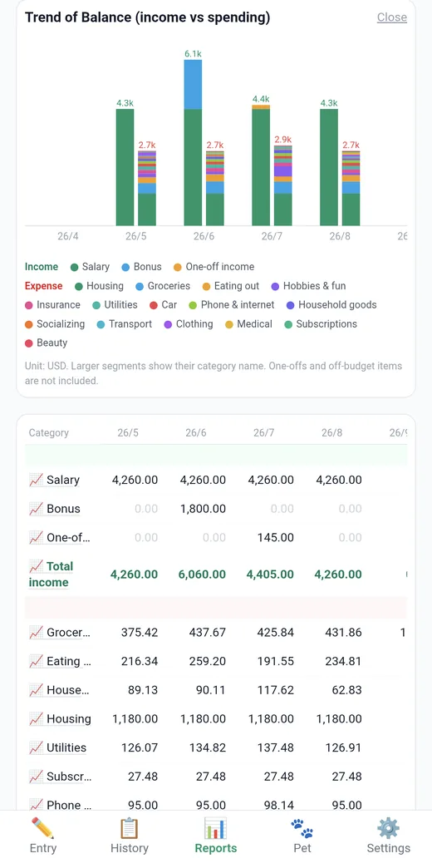This screenshot has width=432, height=868.
Task: Click the 26/4 chart axis label
Action: point(68,236)
